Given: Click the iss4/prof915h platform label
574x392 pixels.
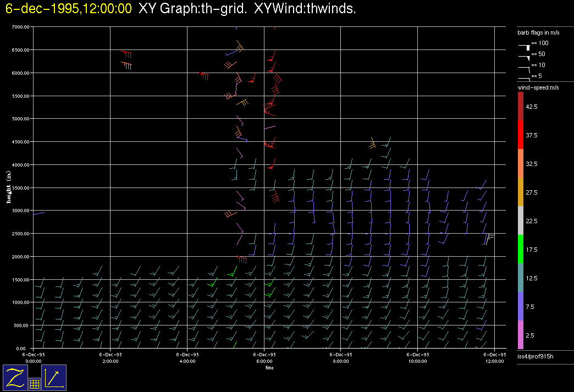Looking at the screenshot, I should coord(535,357).
